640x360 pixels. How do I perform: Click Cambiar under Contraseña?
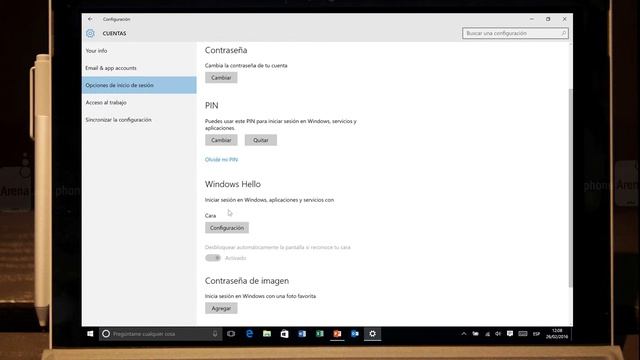point(221,78)
